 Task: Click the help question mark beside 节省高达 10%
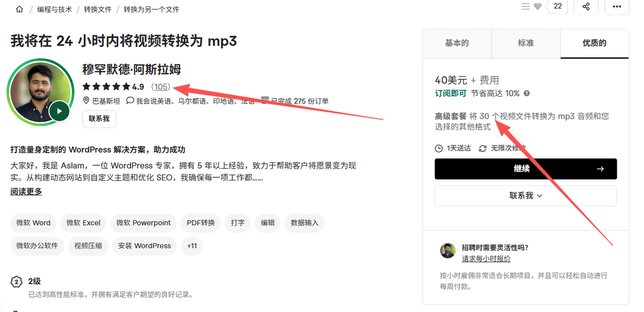(527, 93)
